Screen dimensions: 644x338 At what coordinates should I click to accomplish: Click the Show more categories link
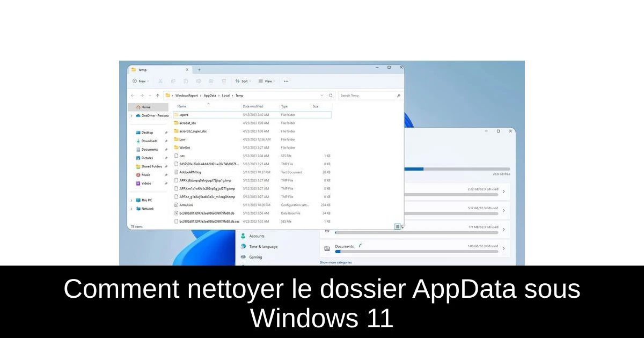coord(335,262)
